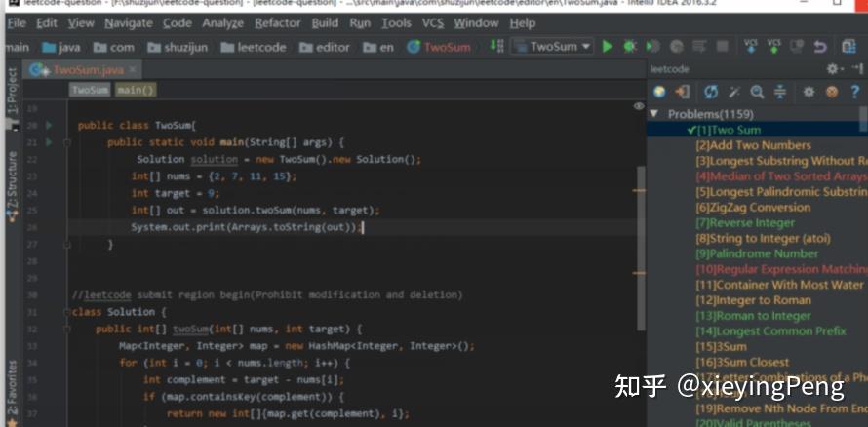The width and height of the screenshot is (868, 427).
Task: Select [12]Integer to Roman problem
Action: point(754,300)
